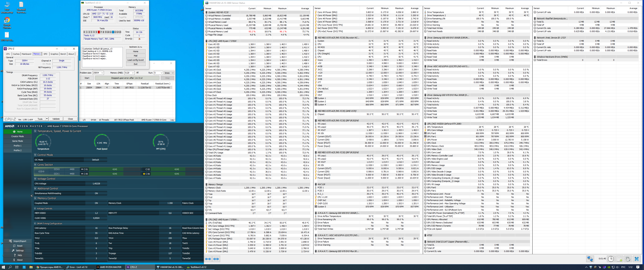This screenshot has width=644, height=270.
Task: Click the Home house icon in Ryzen Master
Action: (14, 132)
